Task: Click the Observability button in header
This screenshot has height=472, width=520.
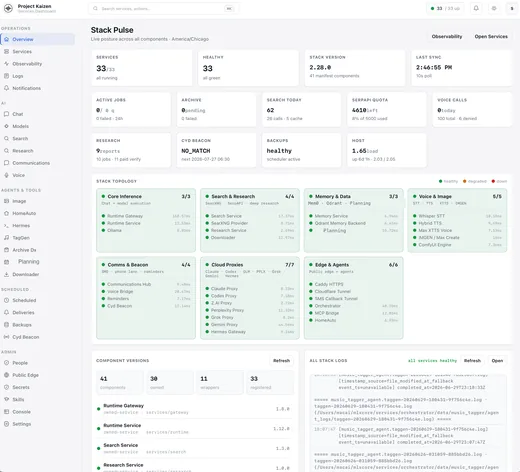Action: point(447,36)
